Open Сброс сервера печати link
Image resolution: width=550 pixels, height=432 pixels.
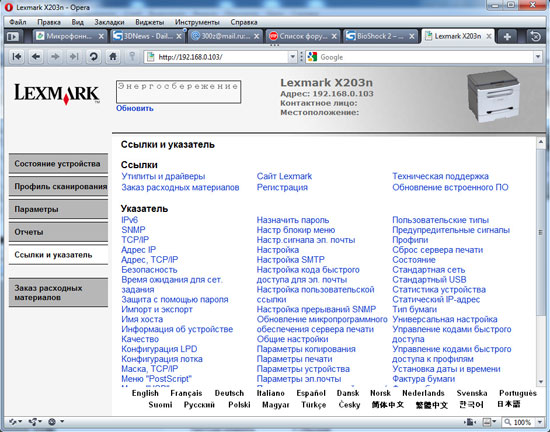coord(437,250)
